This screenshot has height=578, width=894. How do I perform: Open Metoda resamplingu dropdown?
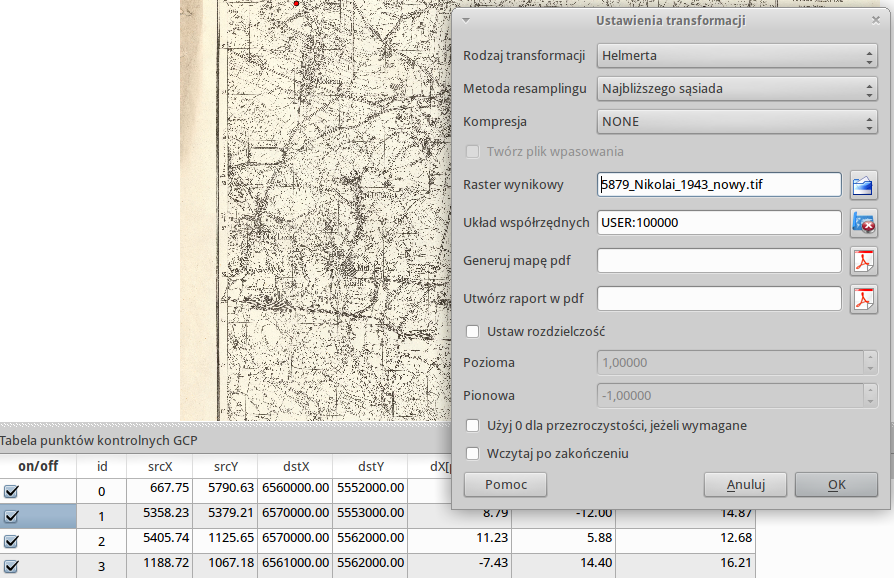tap(737, 89)
